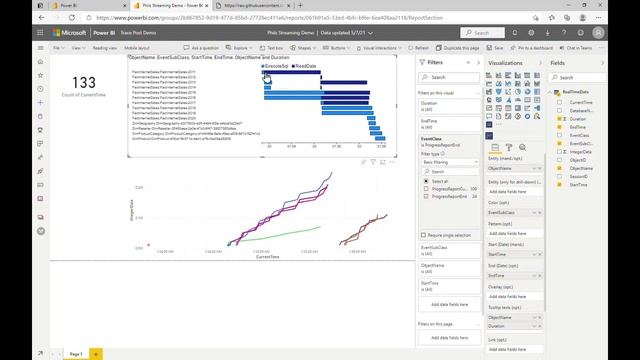Collapse the Visualizations pane chevron
Screen dimensions: 640x360
coord(540,63)
